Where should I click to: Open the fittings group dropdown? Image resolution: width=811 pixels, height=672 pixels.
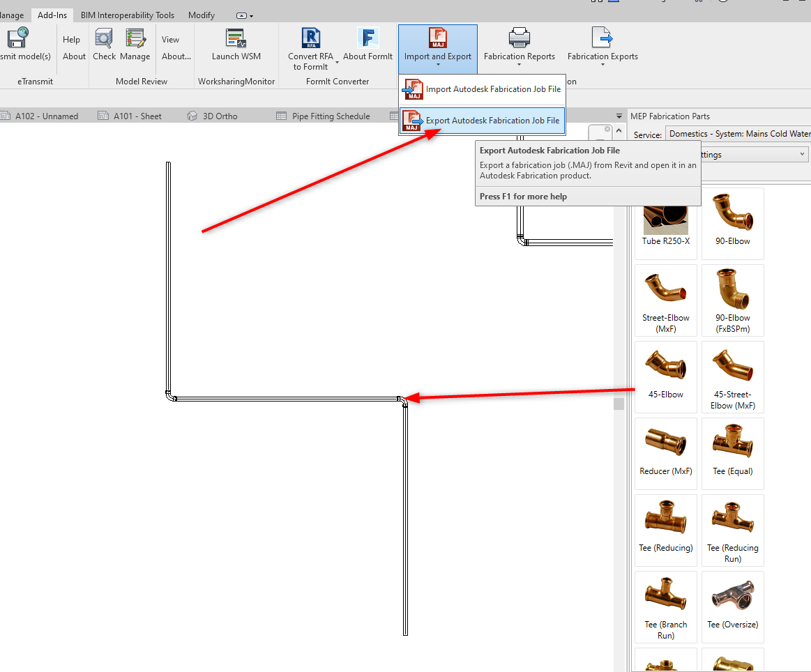pyautogui.click(x=755, y=155)
